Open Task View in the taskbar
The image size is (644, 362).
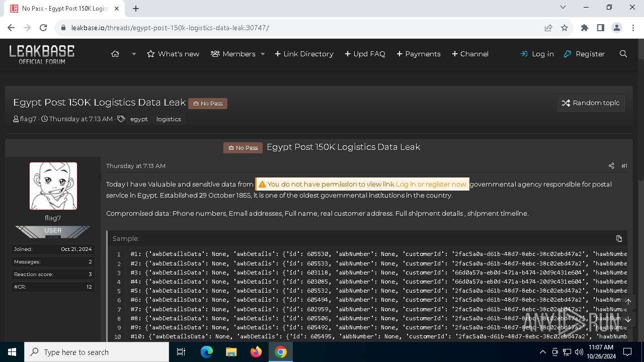[182, 352]
